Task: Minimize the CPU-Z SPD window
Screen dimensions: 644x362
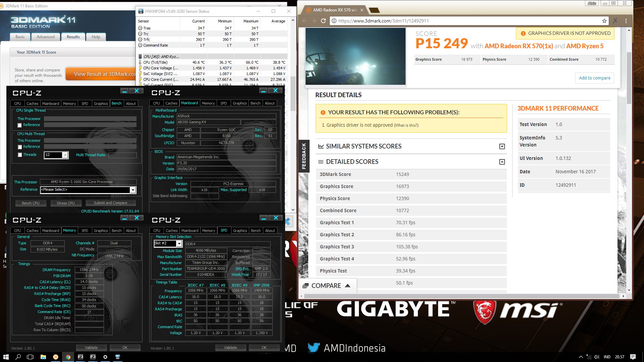Action: pos(264,218)
